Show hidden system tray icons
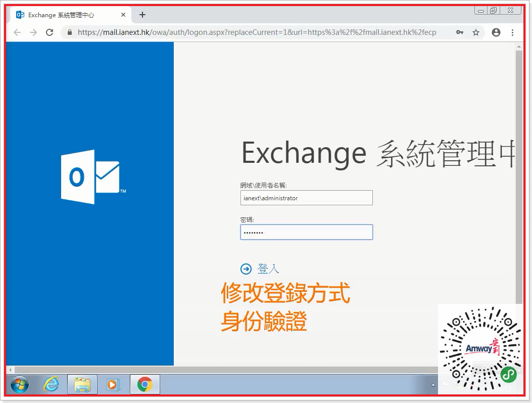 (x=433, y=385)
